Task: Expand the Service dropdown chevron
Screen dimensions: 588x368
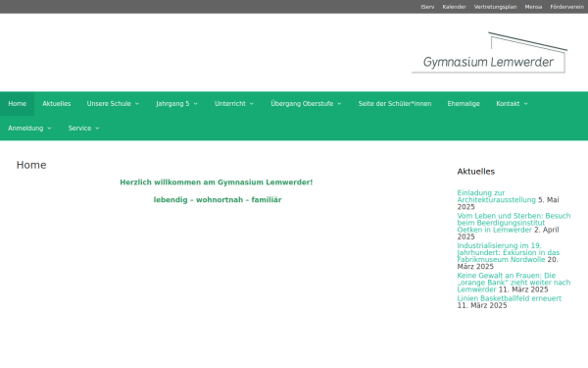Action: click(x=97, y=129)
